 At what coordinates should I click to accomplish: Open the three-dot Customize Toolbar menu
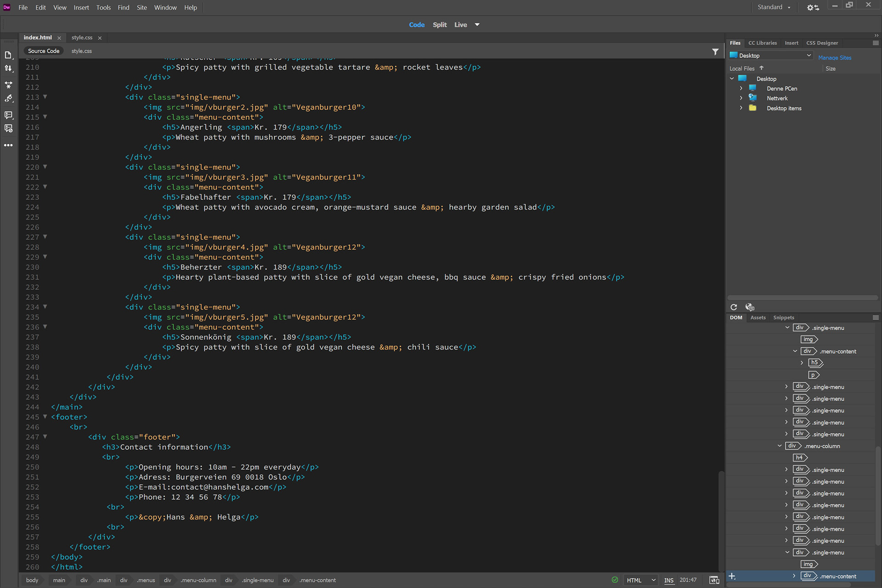(x=8, y=145)
